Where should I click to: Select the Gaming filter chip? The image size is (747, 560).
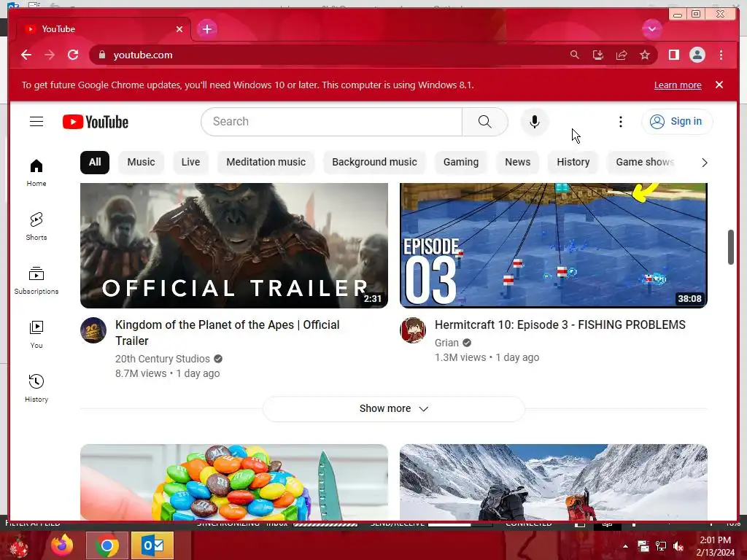pos(461,162)
